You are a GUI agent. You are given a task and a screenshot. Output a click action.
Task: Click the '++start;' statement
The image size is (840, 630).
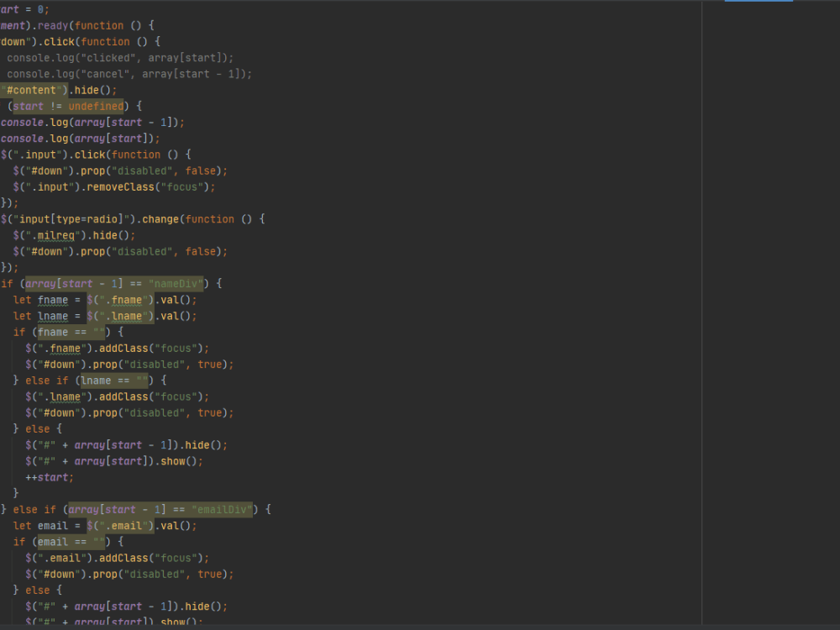coord(50,477)
